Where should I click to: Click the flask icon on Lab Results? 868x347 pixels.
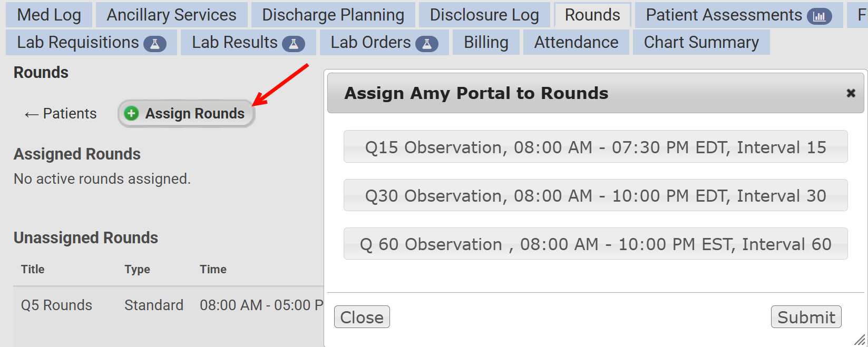point(294,44)
